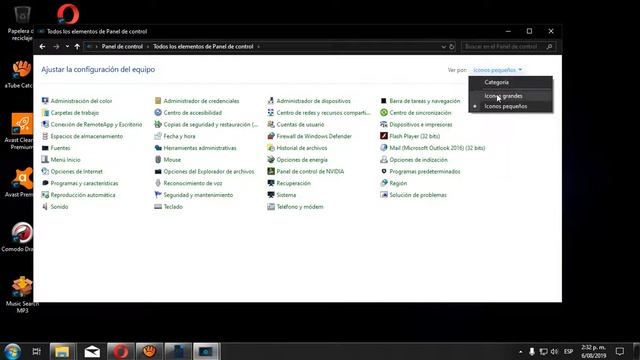The image size is (640, 360).
Task: Focus the Buscar en el Panel search box
Action: 508,47
